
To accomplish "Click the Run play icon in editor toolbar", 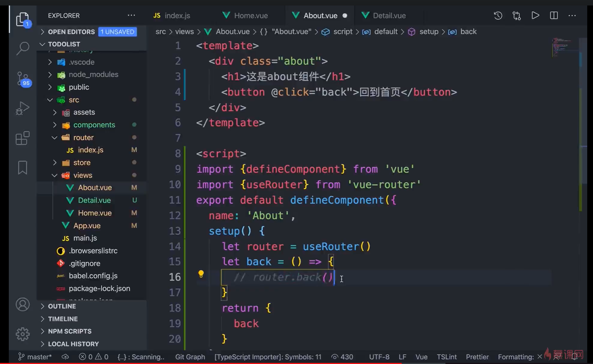I will [535, 16].
